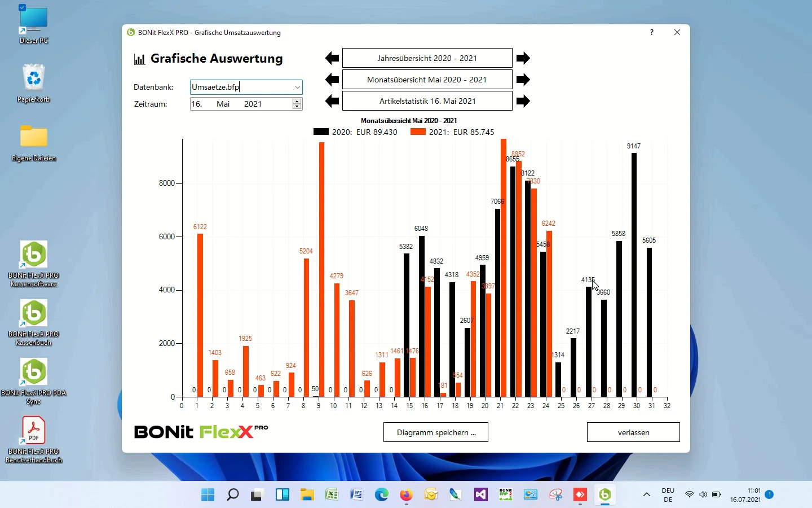The image size is (812, 508).
Task: Switch to Monatsübersicht Mai 2020 - 2021
Action: point(427,80)
